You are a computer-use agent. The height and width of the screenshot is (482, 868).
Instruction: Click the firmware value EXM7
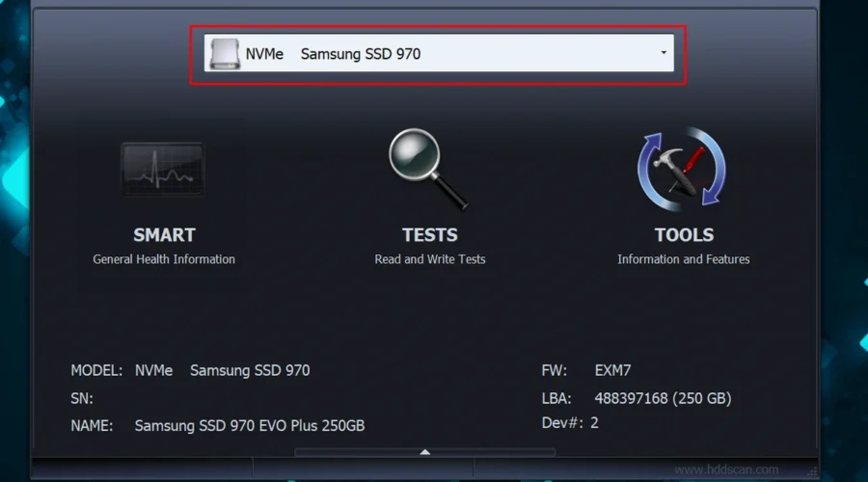[612, 371]
